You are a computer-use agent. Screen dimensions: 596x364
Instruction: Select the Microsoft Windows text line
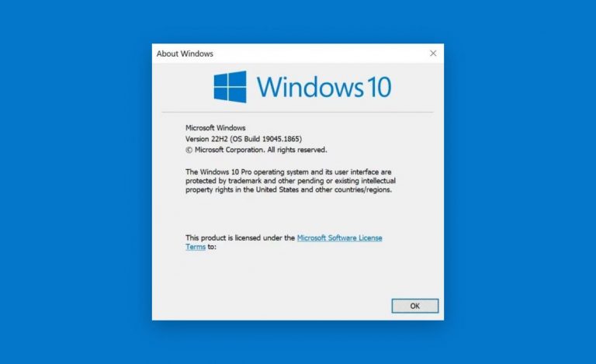(216, 127)
